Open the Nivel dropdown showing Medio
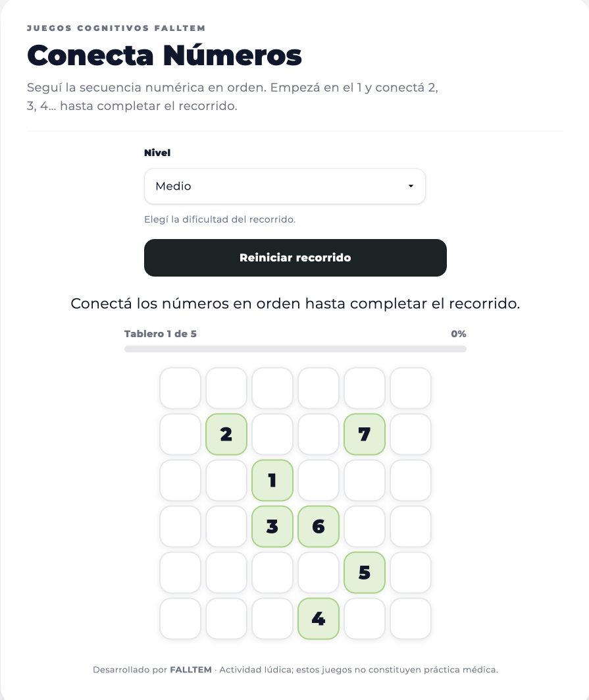The height and width of the screenshot is (700, 589). point(285,186)
